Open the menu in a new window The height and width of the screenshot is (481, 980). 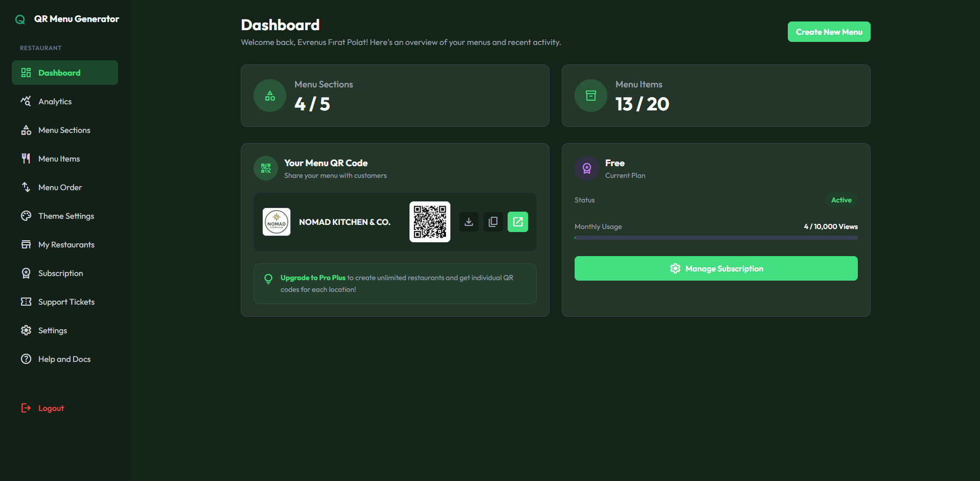pyautogui.click(x=517, y=221)
